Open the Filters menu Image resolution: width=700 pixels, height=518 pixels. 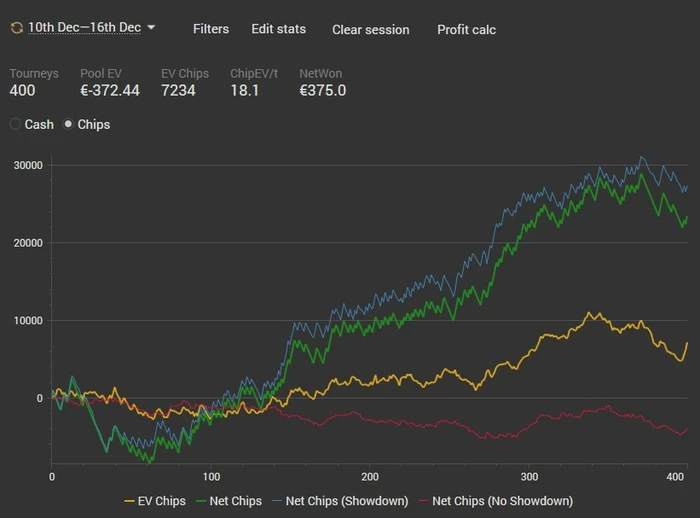(x=211, y=29)
